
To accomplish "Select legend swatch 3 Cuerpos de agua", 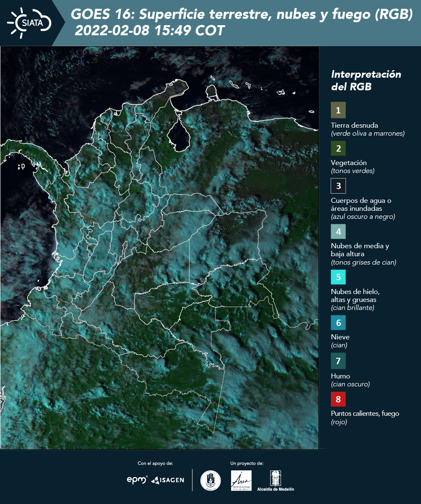I will pos(338,185).
